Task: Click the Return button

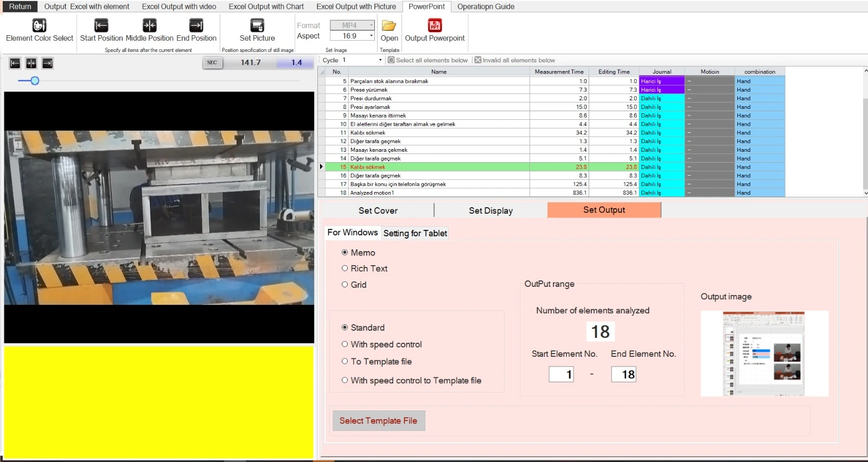Action: 20,7
